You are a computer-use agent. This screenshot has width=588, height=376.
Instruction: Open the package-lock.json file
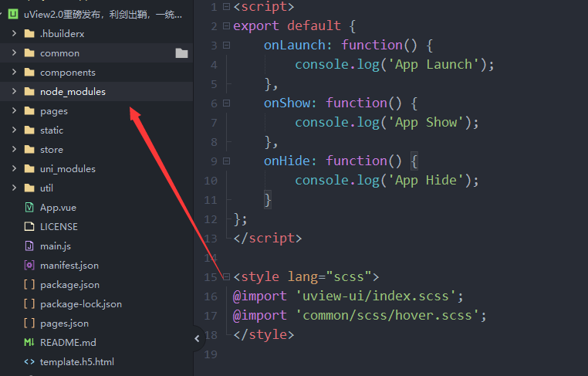(80, 304)
